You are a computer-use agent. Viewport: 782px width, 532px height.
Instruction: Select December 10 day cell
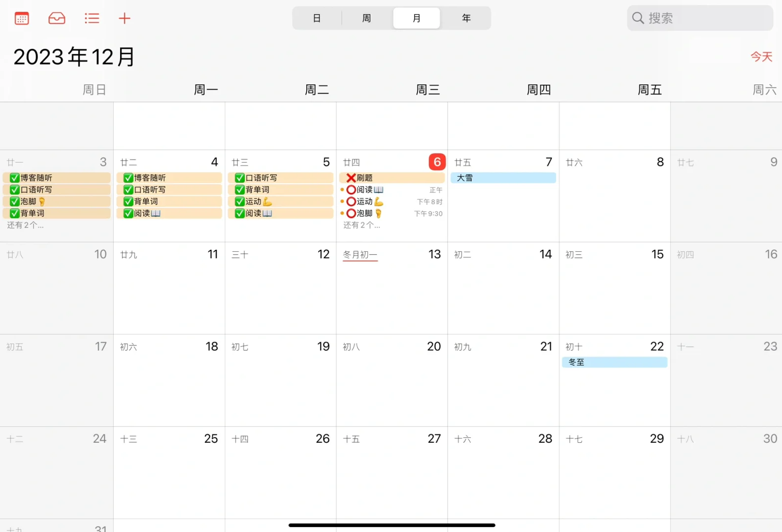pyautogui.click(x=57, y=288)
